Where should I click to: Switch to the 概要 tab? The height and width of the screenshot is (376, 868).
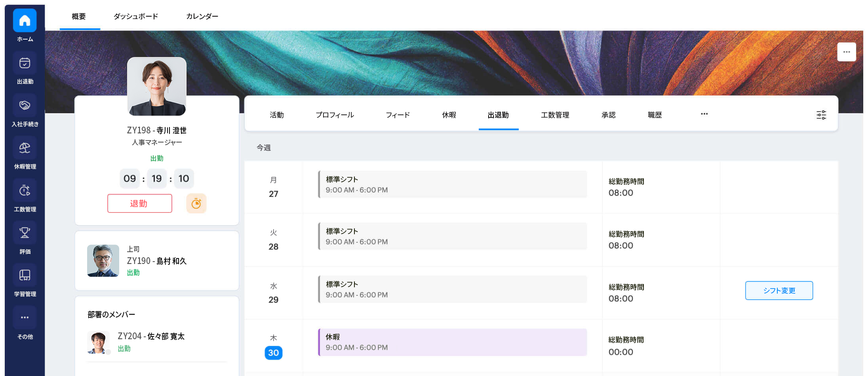tap(80, 16)
